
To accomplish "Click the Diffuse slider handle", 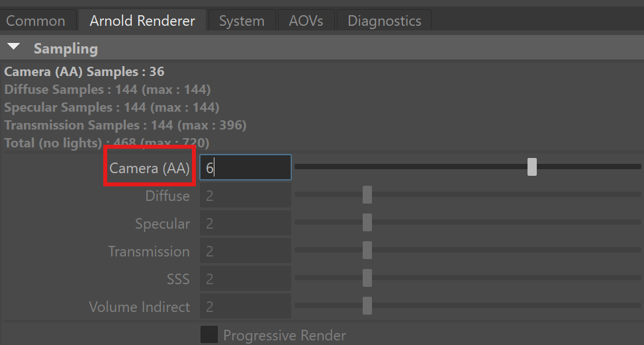I will [367, 195].
